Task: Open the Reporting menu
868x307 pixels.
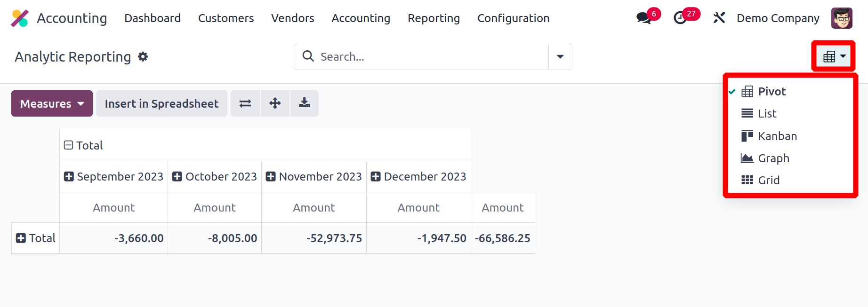Action: pos(434,18)
